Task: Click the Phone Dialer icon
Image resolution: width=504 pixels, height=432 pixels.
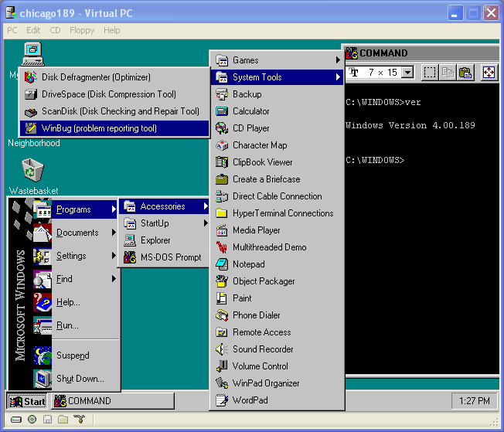Action: coord(222,315)
